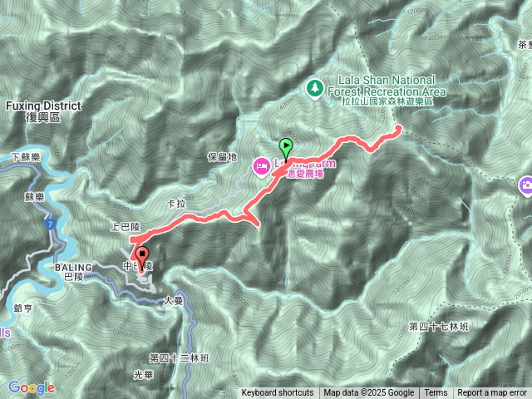Click the 第四十七林班 label

point(439,327)
